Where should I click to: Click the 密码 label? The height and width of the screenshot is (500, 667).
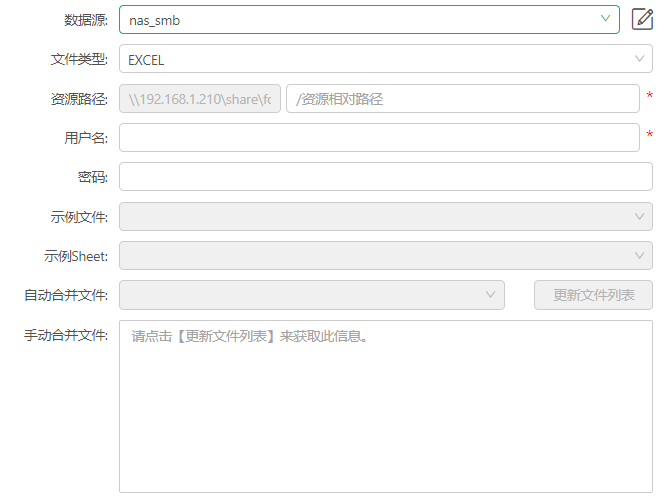coord(93,177)
